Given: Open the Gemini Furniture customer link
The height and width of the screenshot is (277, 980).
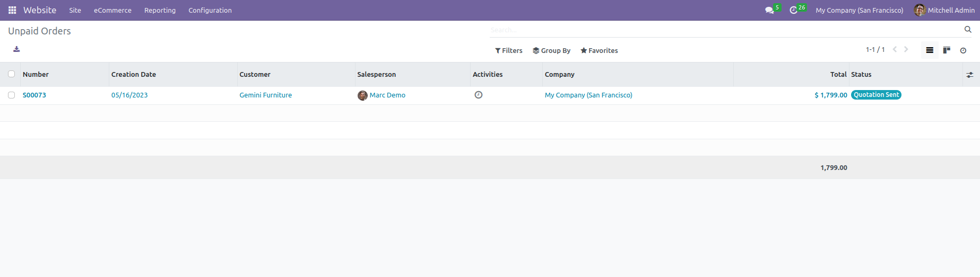Looking at the screenshot, I should pos(265,95).
